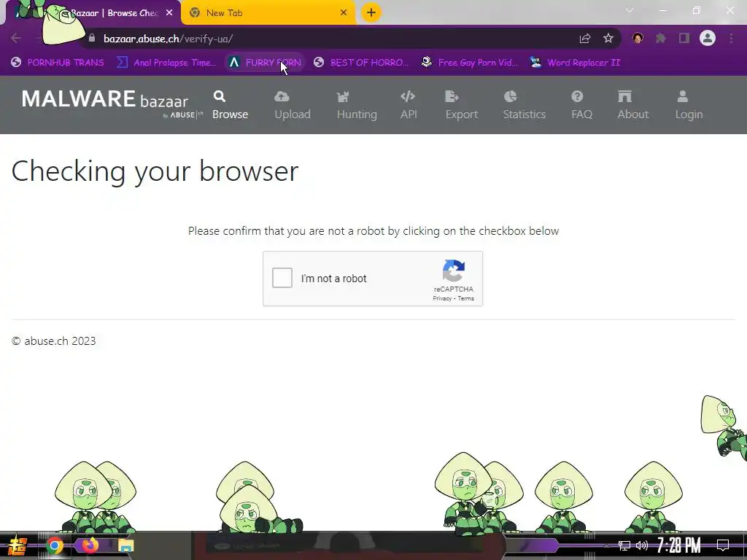The image size is (747, 560).
Task: Click the reCAPTCHA logo
Action: point(454,271)
